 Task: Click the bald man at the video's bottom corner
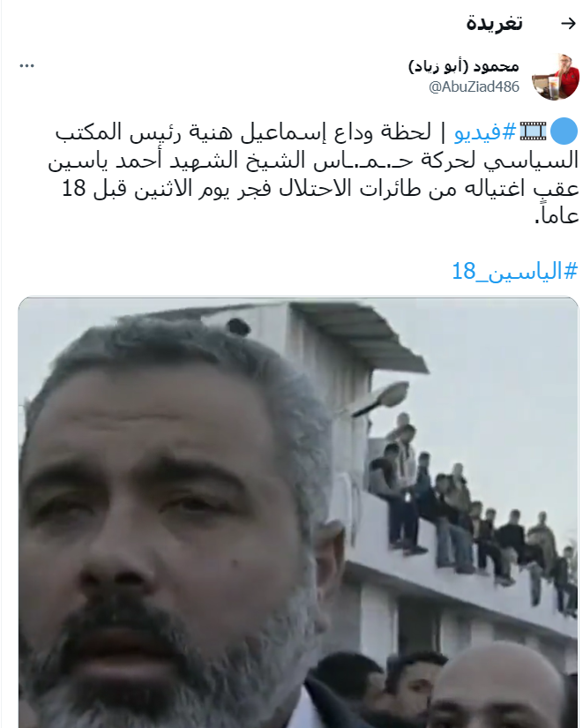(x=497, y=687)
